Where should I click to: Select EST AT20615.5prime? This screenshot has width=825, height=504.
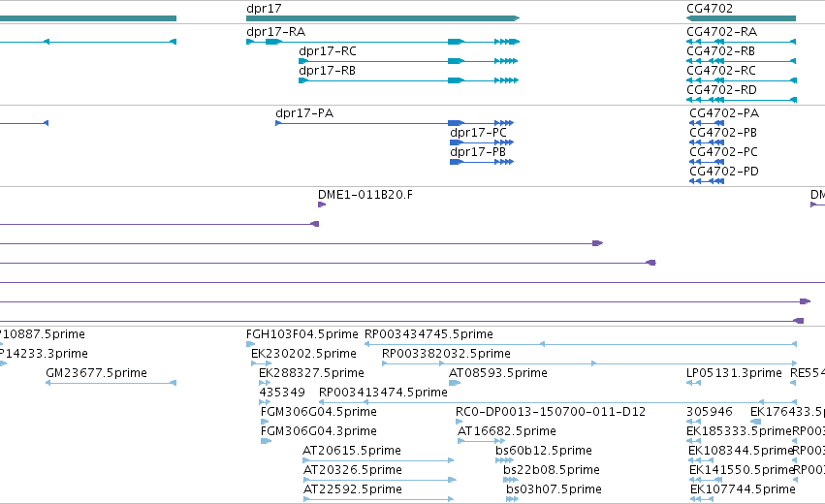(352, 451)
